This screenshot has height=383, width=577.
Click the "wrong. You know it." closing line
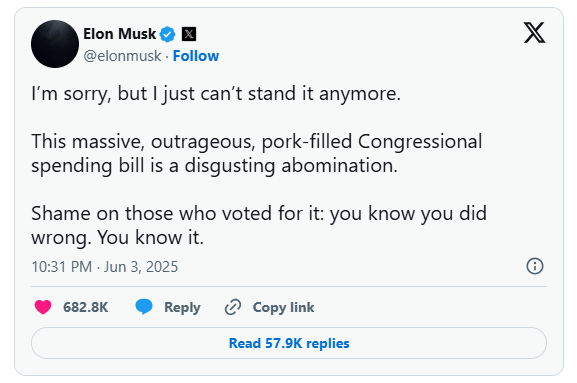coord(117,237)
